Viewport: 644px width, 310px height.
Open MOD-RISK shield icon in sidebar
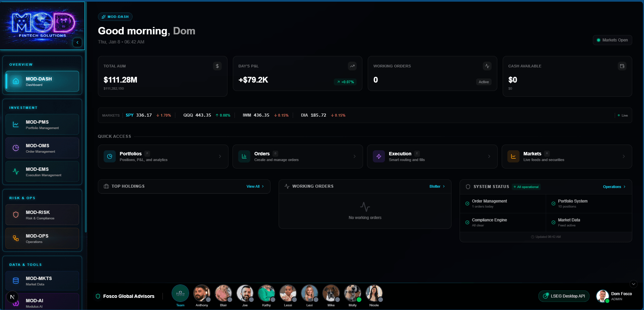point(16,215)
